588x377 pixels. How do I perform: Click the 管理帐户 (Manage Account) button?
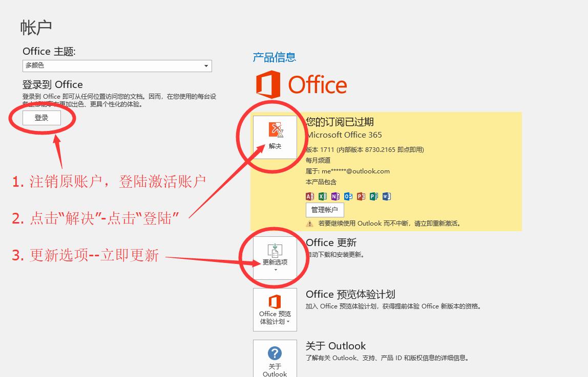click(325, 210)
